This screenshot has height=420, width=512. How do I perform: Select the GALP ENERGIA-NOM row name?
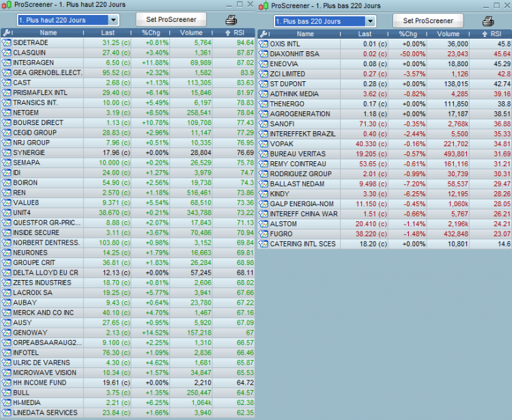pos(302,204)
